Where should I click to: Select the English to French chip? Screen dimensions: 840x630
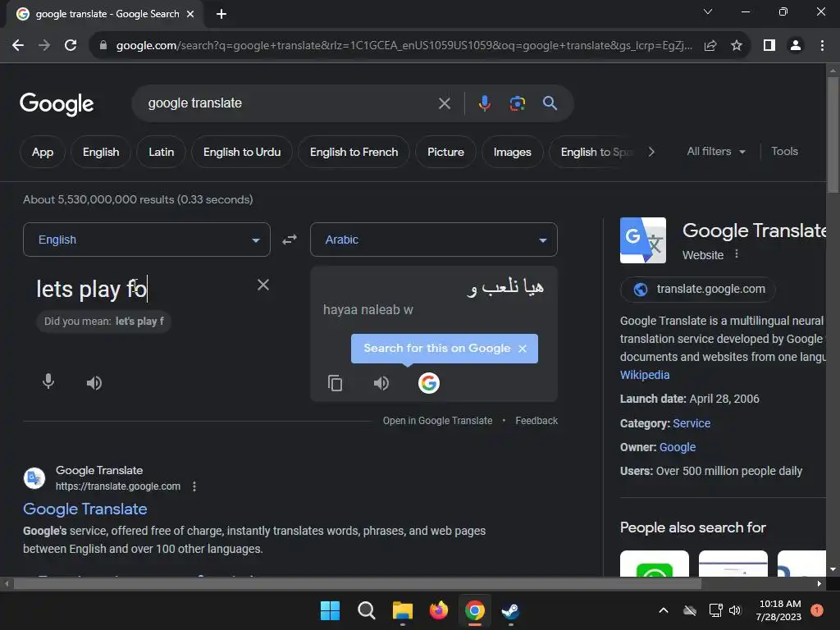[354, 152]
